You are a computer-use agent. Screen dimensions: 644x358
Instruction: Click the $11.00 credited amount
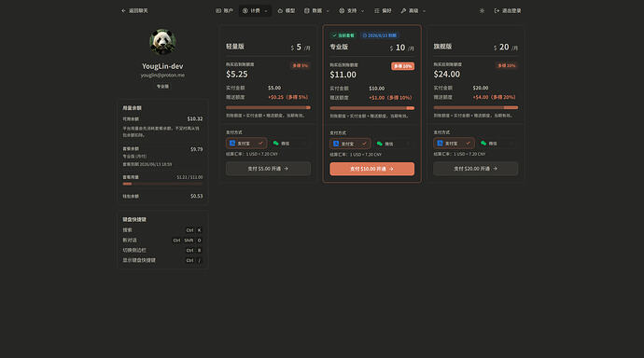pos(343,75)
